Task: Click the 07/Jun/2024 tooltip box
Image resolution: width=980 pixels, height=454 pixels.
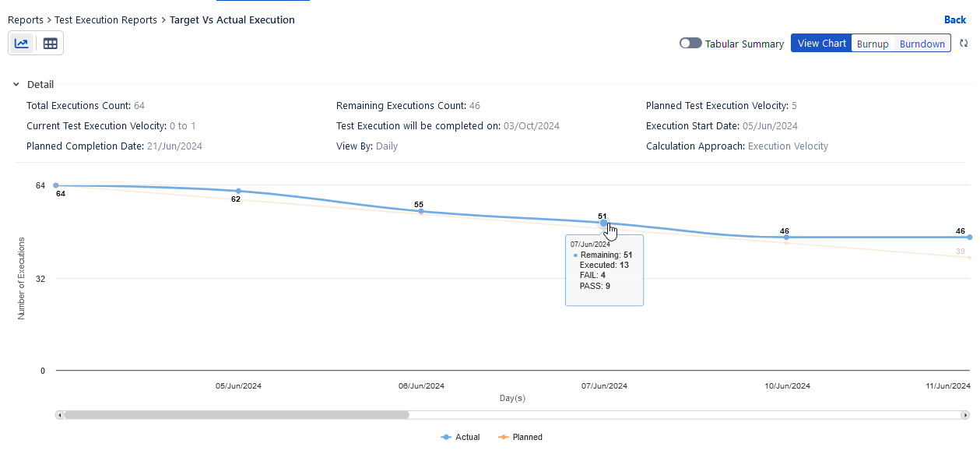Action: coord(604,270)
